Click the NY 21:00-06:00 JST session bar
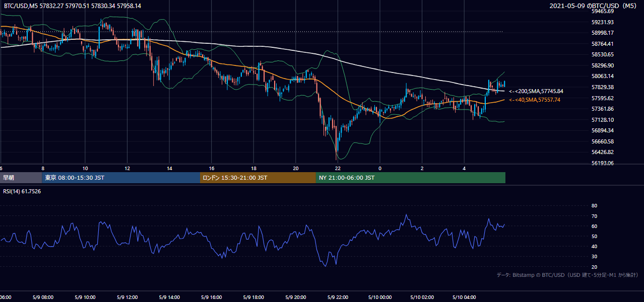The width and height of the screenshot is (644, 302). point(411,178)
